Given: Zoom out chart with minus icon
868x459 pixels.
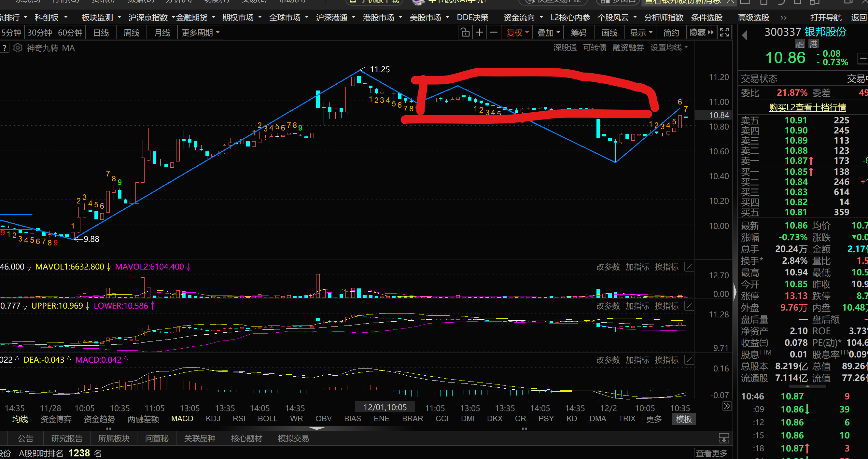Looking at the screenshot, I should click(494, 33).
